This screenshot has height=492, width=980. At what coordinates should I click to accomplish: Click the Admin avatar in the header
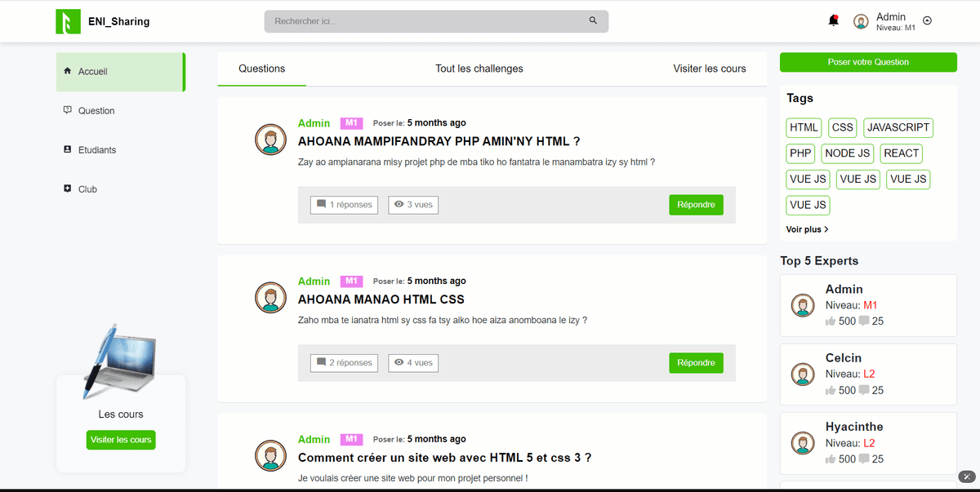(861, 21)
